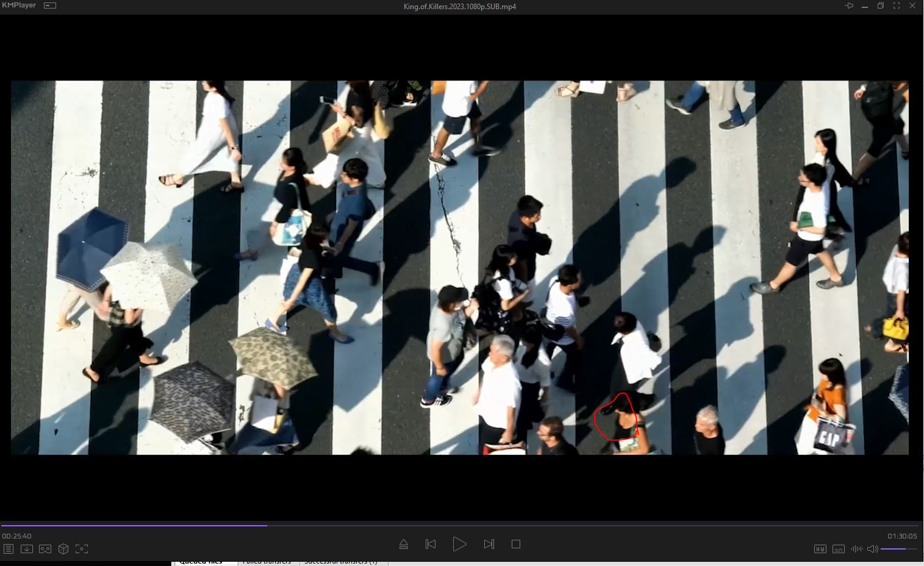Enable VR mode with goggles icon
The height and width of the screenshot is (566, 924).
tap(45, 549)
